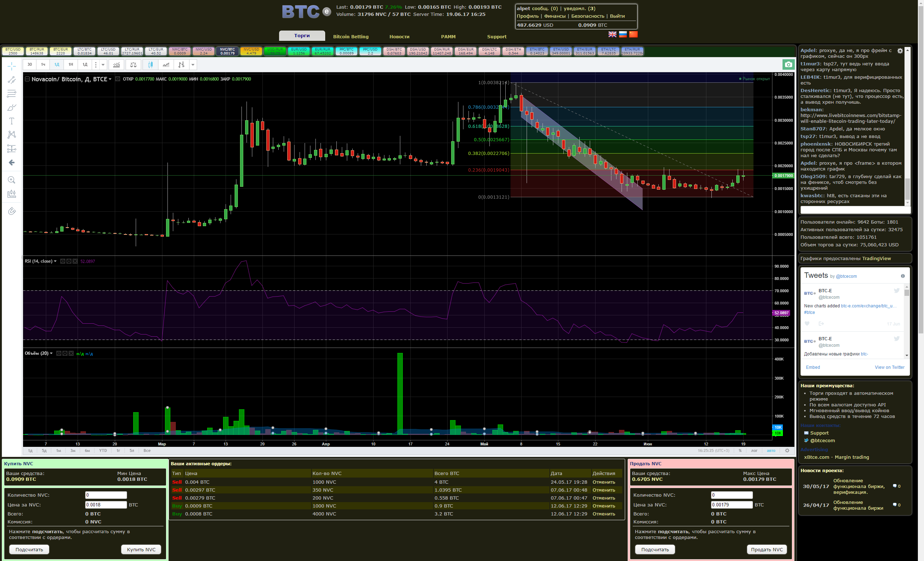Toggle the лог scale option
The image size is (924, 561).
coord(754,450)
